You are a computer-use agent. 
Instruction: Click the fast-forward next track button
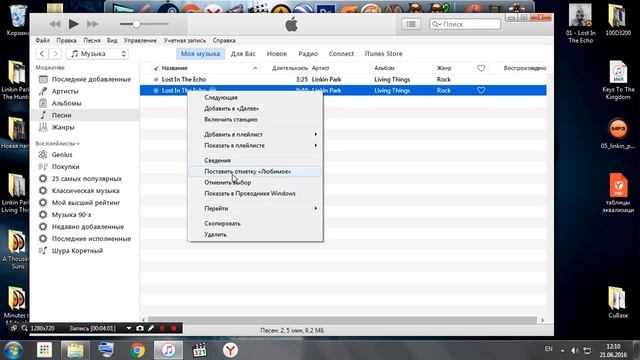tap(93, 24)
